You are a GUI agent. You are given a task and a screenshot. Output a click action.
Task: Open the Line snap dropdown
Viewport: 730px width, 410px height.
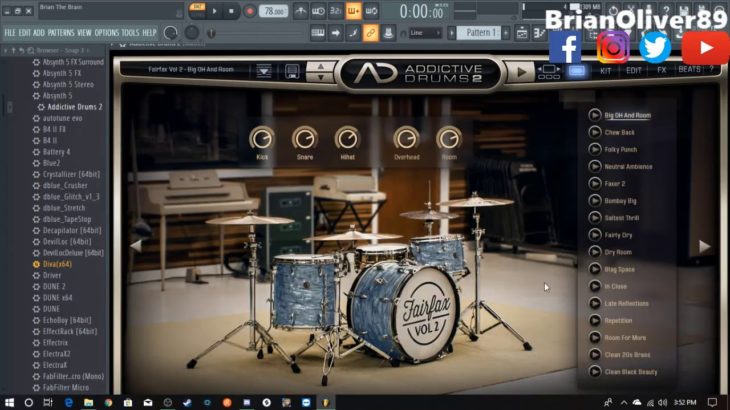[x=425, y=33]
